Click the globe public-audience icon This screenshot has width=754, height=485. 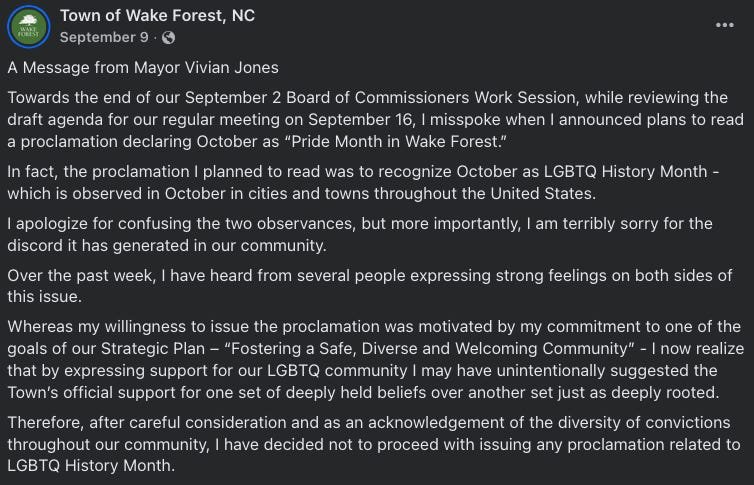[x=168, y=38]
